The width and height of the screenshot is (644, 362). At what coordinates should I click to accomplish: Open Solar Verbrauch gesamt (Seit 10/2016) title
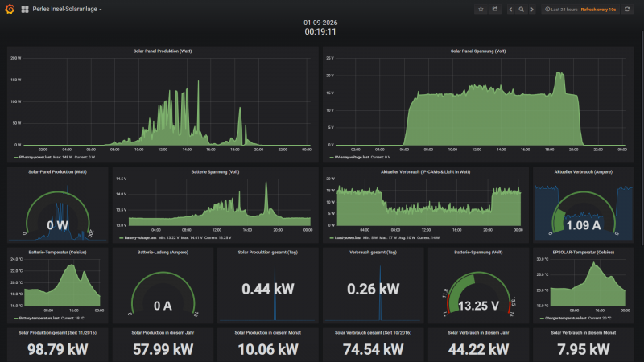(x=373, y=333)
